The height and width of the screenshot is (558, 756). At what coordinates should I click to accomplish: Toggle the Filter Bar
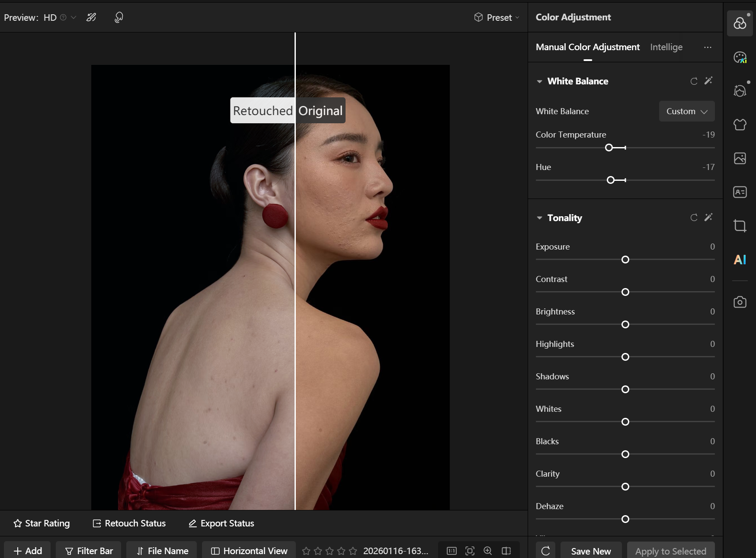point(89,551)
